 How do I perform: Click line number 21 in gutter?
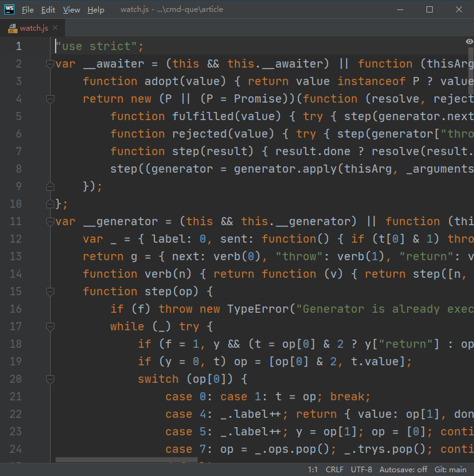(16, 397)
